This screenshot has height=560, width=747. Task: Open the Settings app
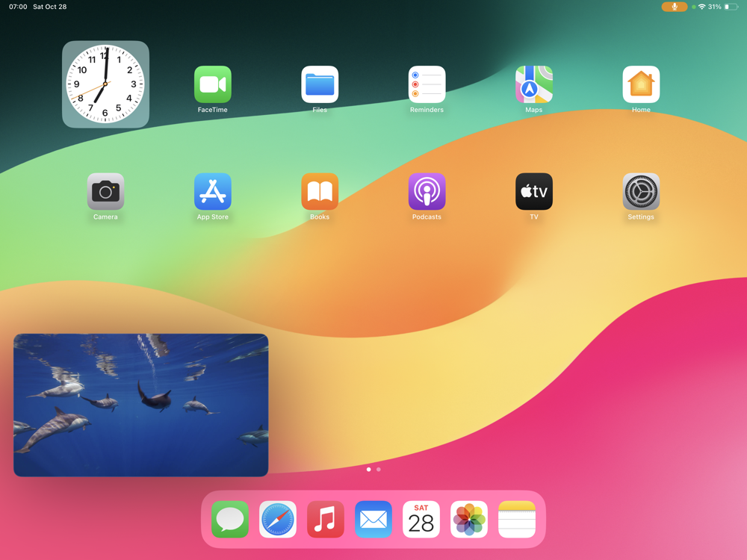click(x=641, y=191)
